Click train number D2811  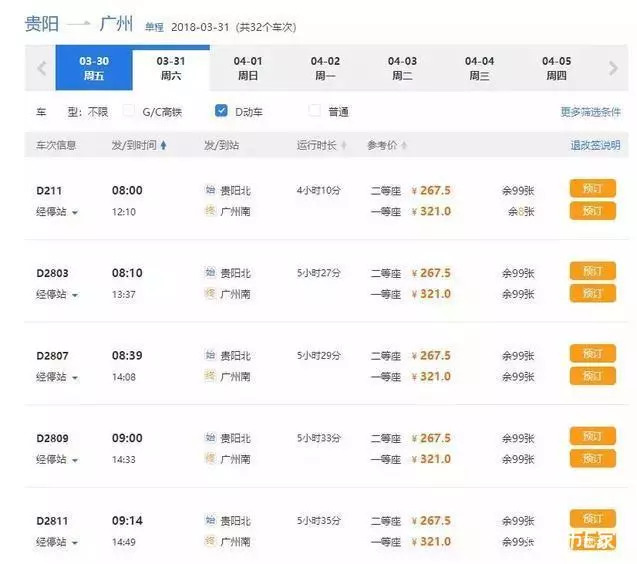click(x=52, y=521)
